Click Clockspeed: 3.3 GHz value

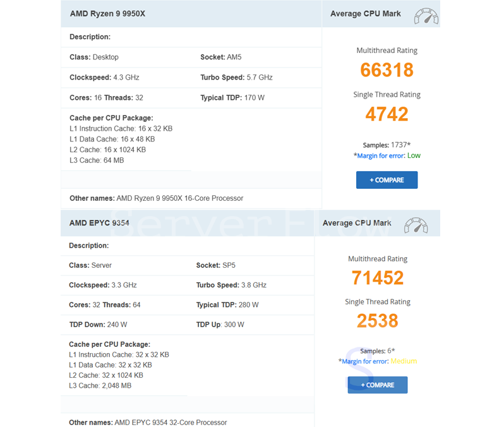tap(103, 286)
